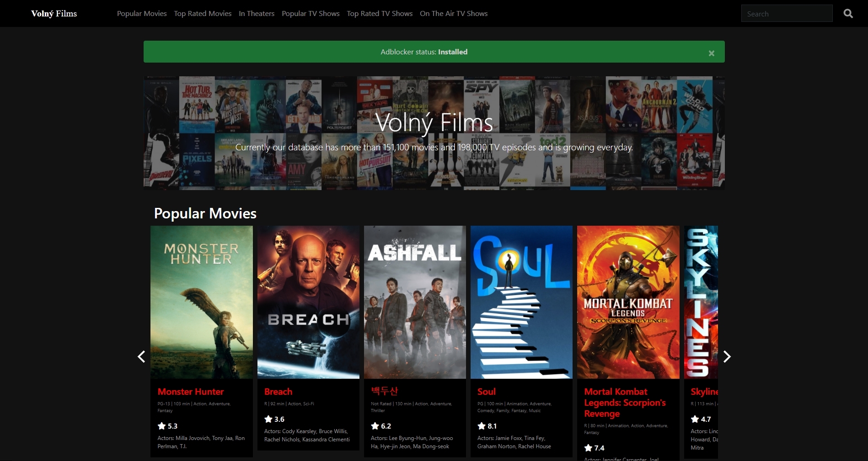Click the star icon beside rating 4.7
The height and width of the screenshot is (461, 868).
tap(695, 419)
